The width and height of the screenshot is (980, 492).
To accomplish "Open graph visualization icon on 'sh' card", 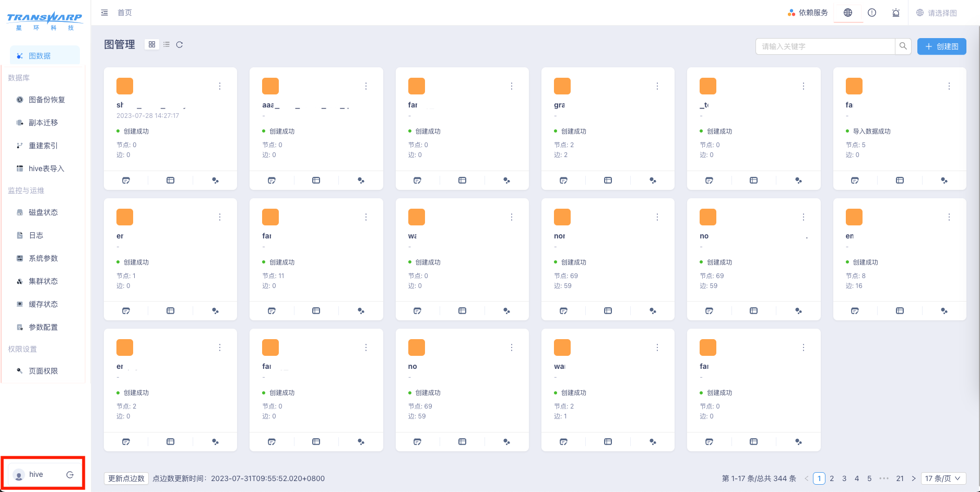I will 215,180.
